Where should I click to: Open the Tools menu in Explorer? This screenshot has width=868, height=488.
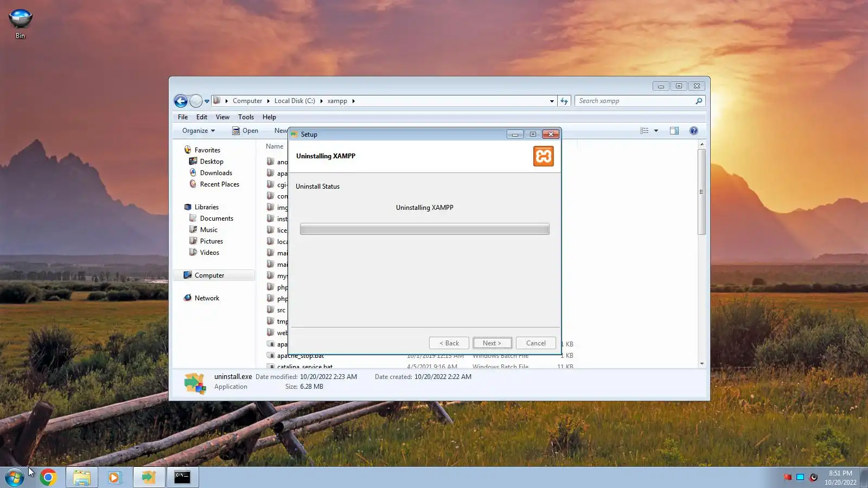pyautogui.click(x=246, y=117)
